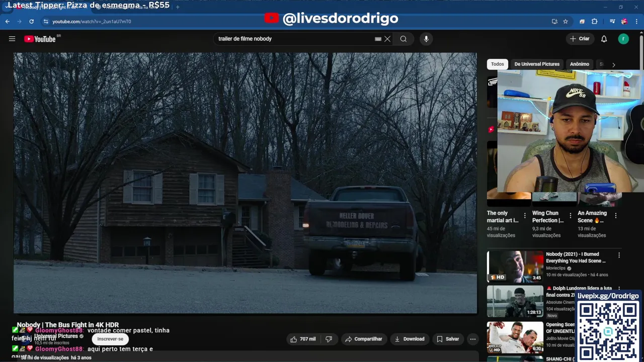Open options for 'I Burned Everything' video

click(619, 255)
